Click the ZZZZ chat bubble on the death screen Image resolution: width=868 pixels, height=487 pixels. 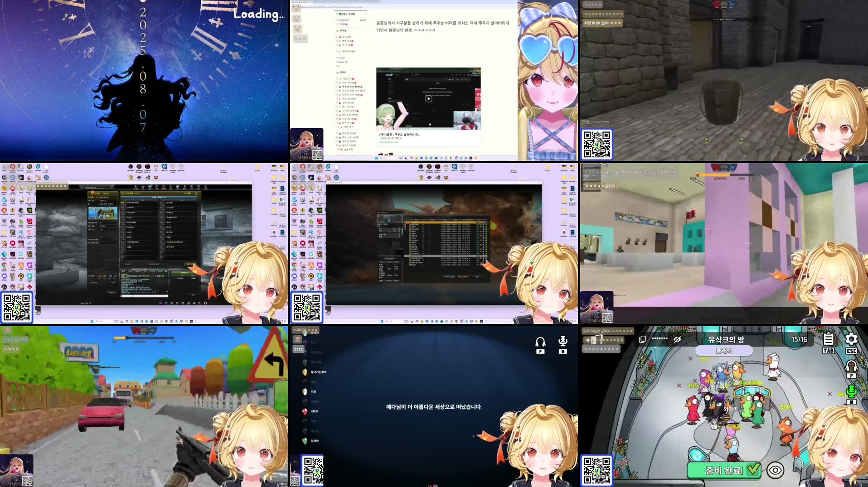298,349
